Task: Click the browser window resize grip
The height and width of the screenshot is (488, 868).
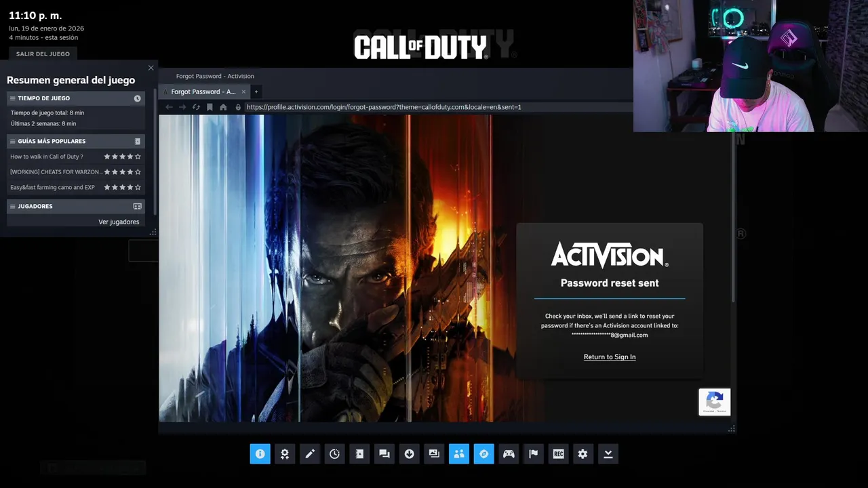Action: pyautogui.click(x=732, y=428)
